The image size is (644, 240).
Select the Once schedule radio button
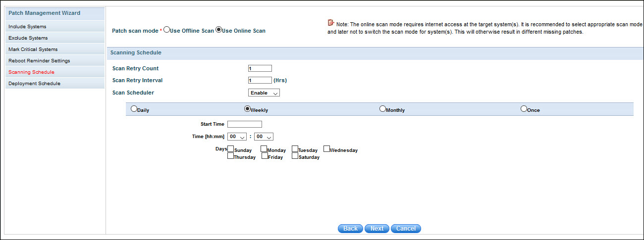click(524, 109)
